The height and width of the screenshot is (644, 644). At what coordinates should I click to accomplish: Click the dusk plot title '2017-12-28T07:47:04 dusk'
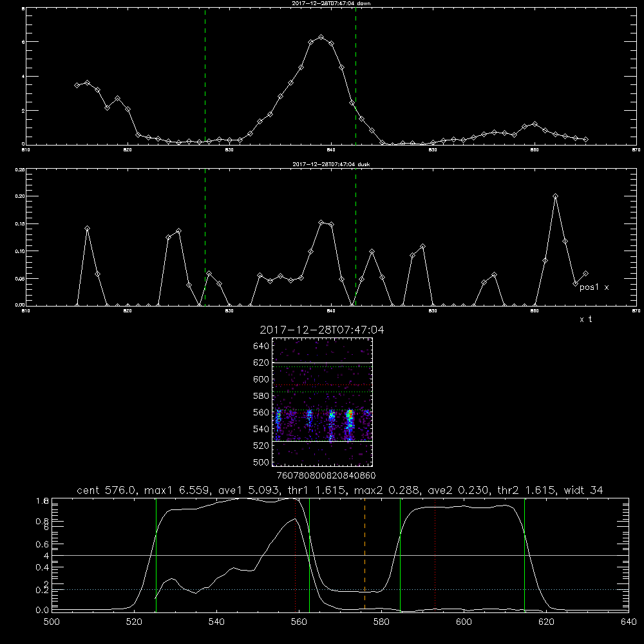coord(331,164)
